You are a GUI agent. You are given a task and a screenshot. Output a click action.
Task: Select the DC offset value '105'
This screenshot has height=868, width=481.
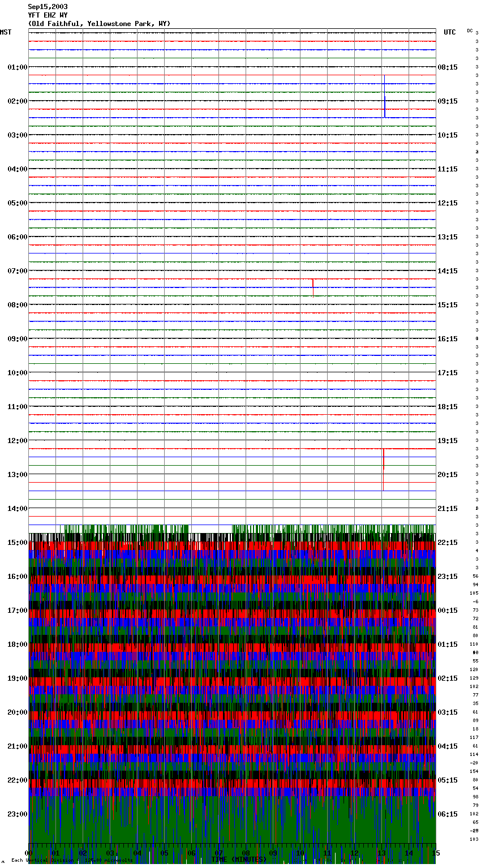pos(474,593)
